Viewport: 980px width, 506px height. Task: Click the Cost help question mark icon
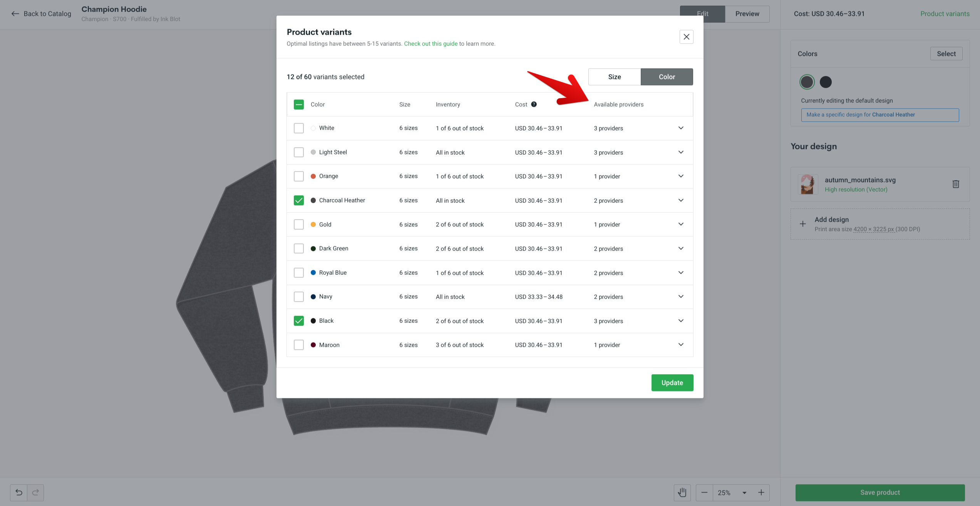[x=534, y=104]
